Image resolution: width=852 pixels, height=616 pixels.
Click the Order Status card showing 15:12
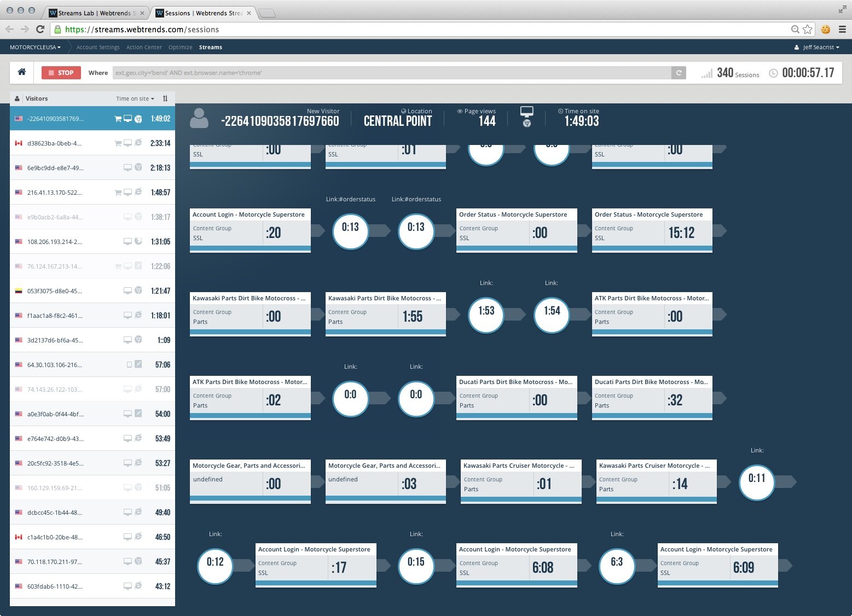click(x=652, y=230)
